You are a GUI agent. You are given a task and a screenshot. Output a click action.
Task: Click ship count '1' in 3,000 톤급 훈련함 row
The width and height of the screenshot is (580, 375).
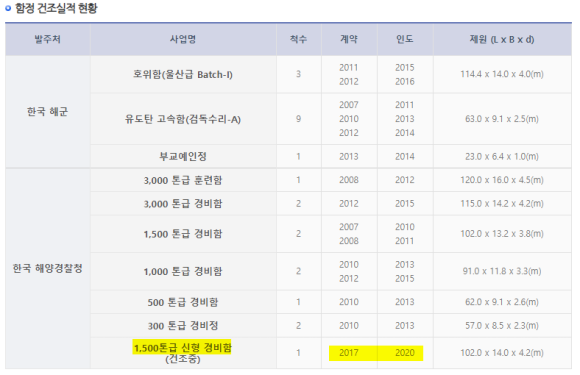pos(298,180)
